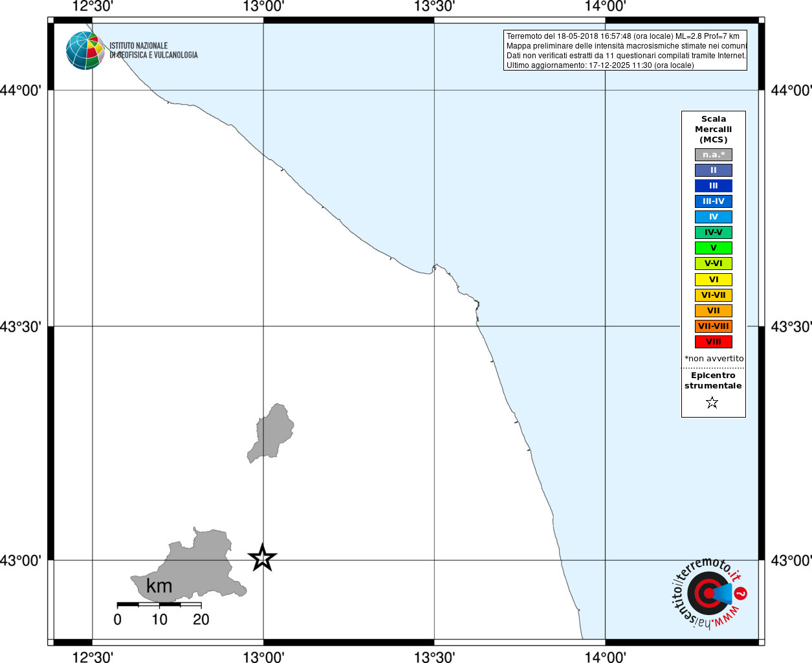Select the gray n.a.* legend swatch
The width and height of the screenshot is (812, 663).
[x=713, y=155]
